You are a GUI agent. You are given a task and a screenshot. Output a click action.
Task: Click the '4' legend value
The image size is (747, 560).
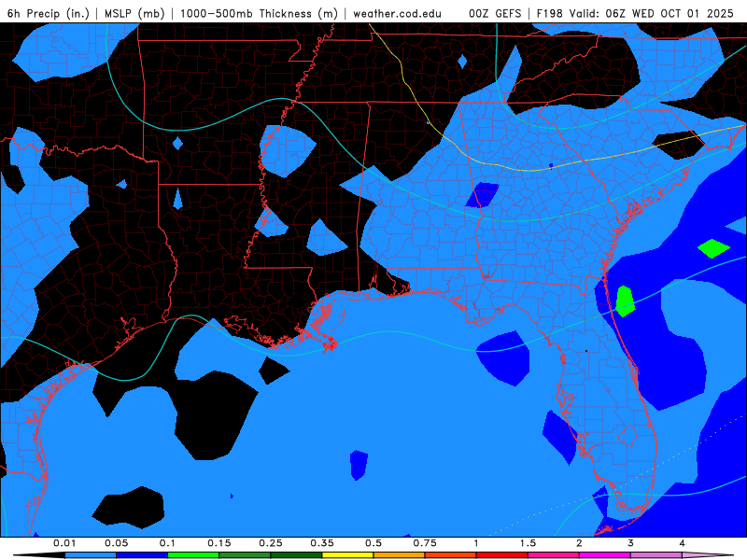pyautogui.click(x=683, y=543)
